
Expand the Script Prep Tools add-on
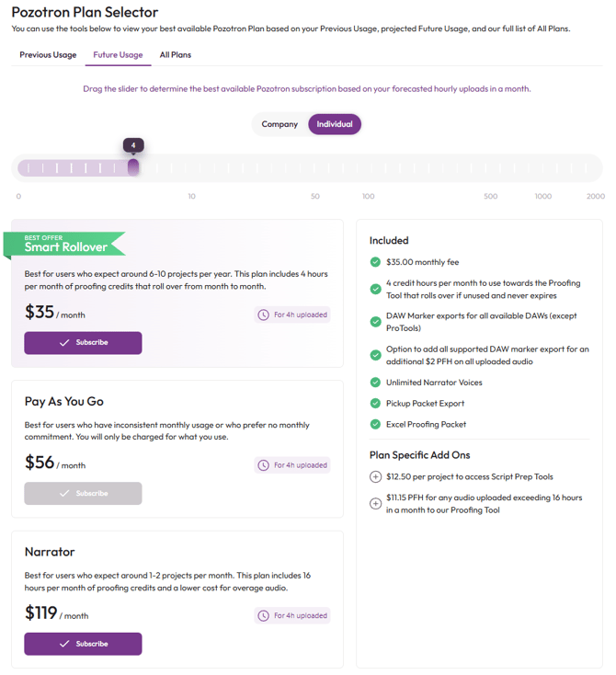[x=375, y=477]
